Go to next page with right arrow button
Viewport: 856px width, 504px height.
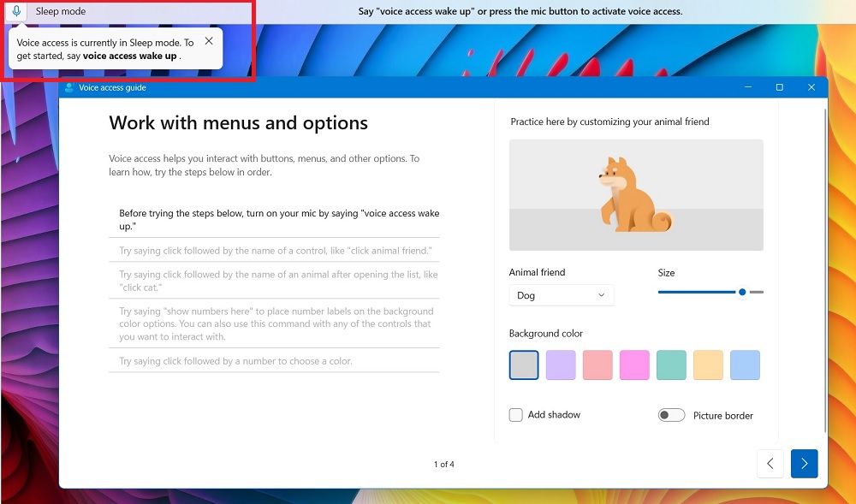point(804,464)
